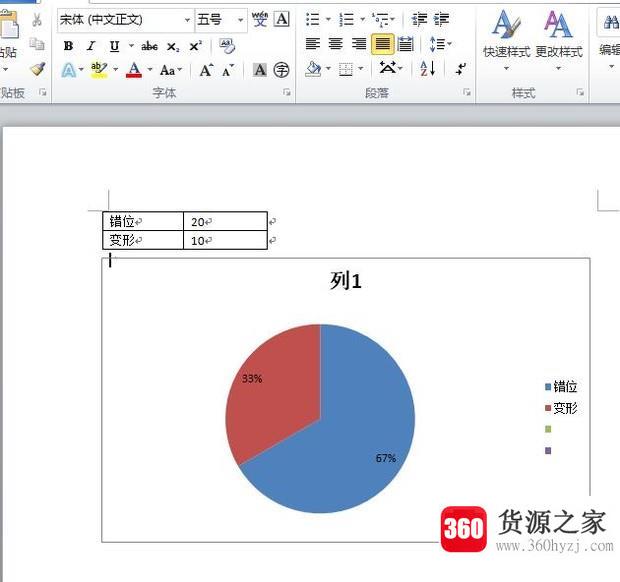Expand borders dropdown arrow

tap(361, 68)
